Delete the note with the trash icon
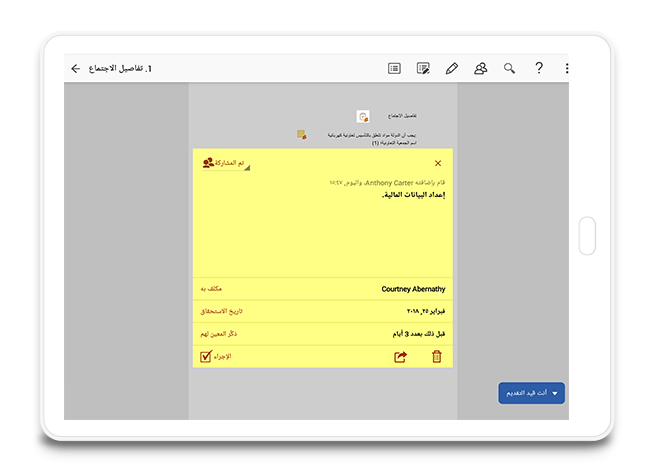650x476 pixels. coord(437,357)
